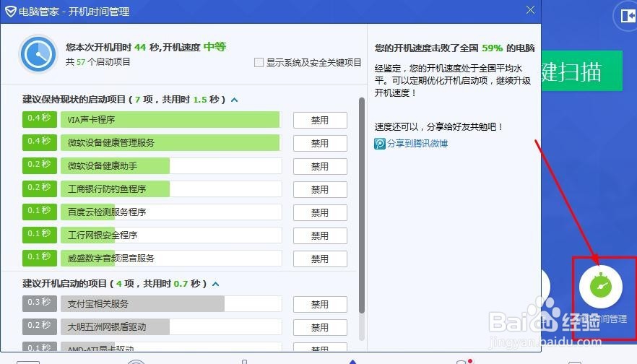This screenshot has width=637, height=364.
Task: Disable 工行网银安全程序
Action: point(320,236)
